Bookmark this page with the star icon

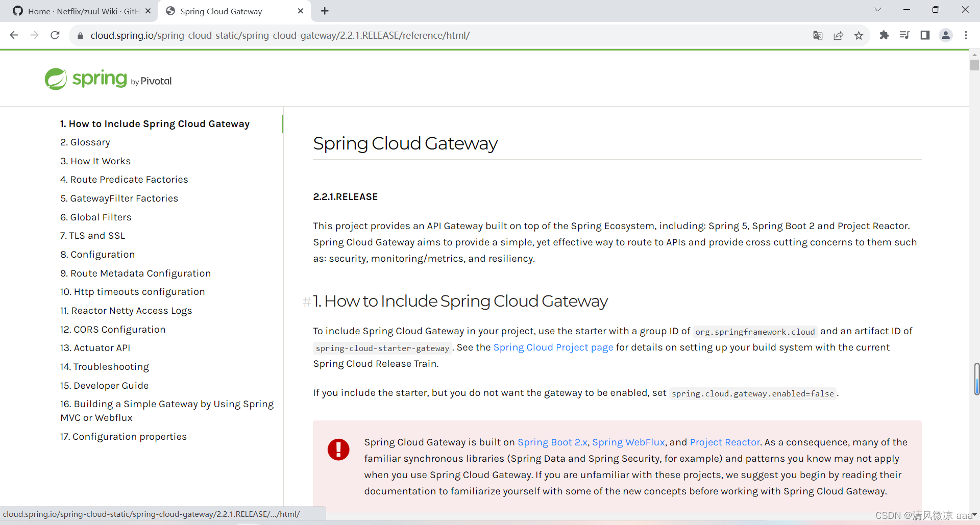tap(859, 35)
